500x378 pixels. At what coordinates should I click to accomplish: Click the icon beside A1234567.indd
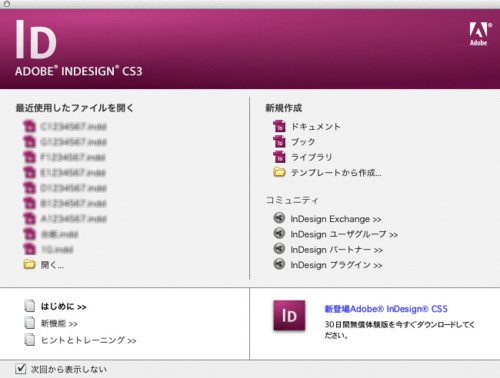(x=29, y=219)
